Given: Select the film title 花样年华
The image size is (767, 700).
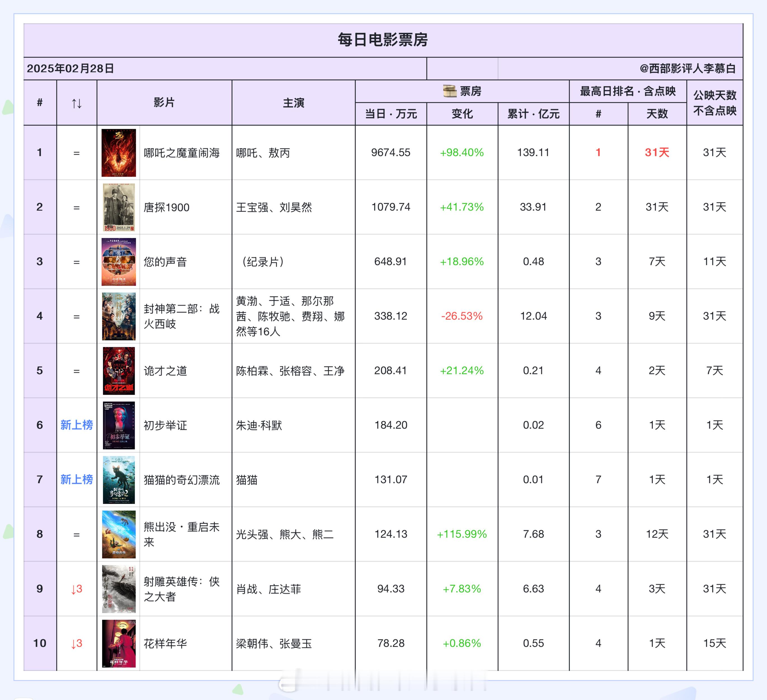Looking at the screenshot, I should tap(165, 643).
